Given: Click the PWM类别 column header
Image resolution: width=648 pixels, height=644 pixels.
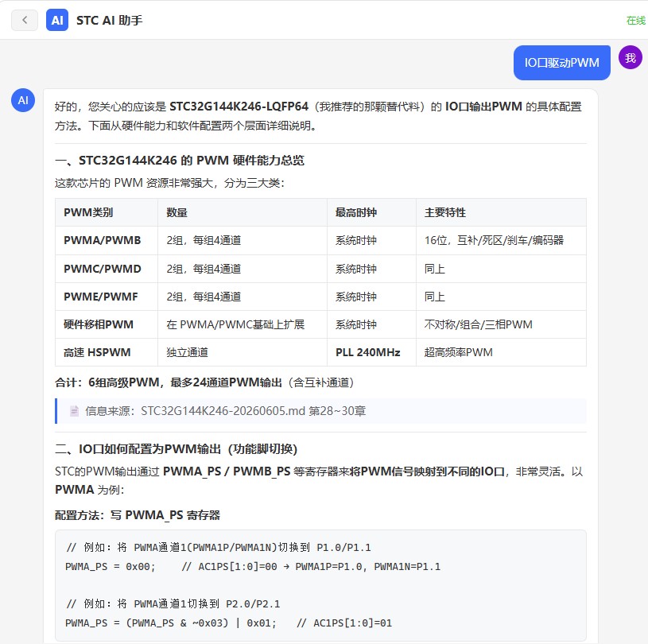Looking at the screenshot, I should pyautogui.click(x=107, y=212).
